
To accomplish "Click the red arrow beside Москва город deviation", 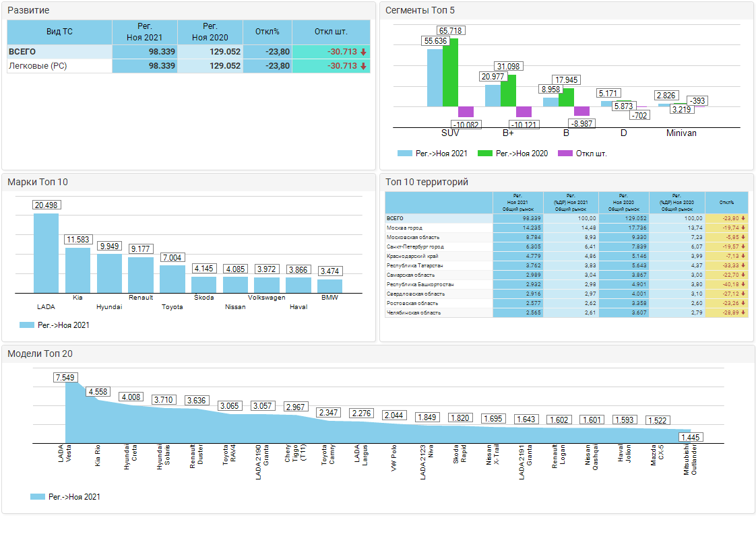I will click(x=743, y=228).
